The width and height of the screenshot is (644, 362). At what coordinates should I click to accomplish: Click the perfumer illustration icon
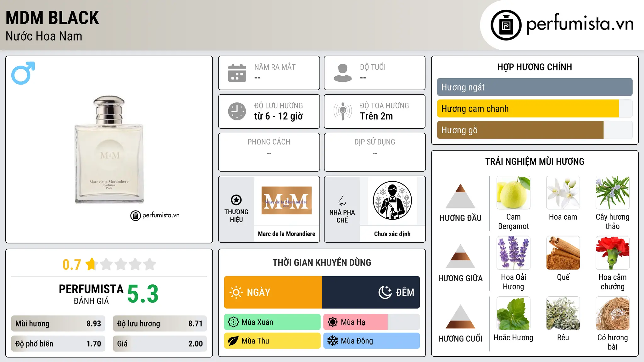[x=392, y=200]
